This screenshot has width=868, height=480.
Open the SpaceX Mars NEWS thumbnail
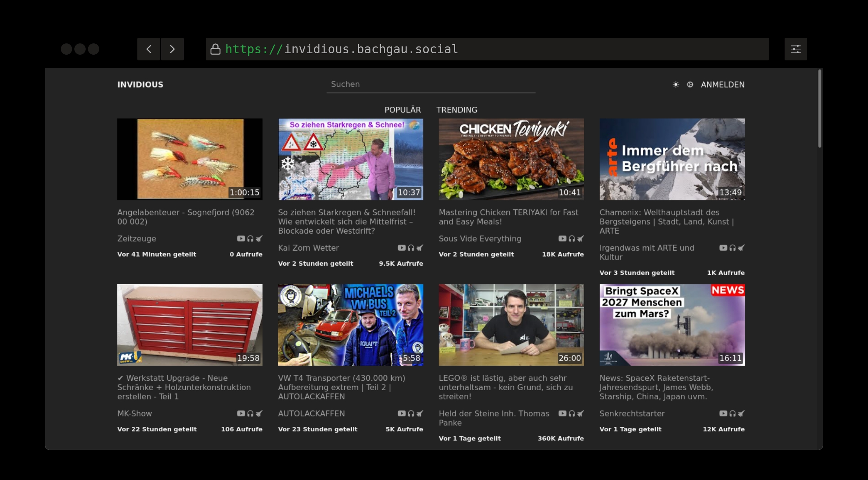coord(672,325)
